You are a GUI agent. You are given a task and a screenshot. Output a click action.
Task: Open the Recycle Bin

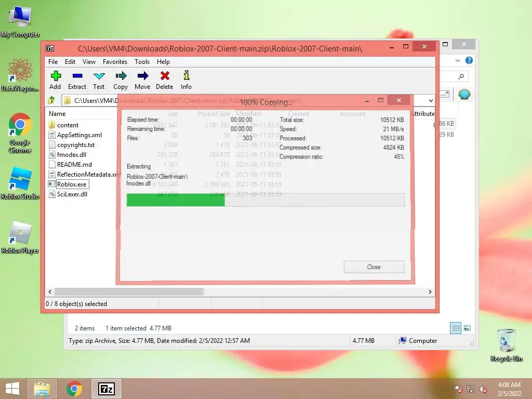(x=506, y=345)
